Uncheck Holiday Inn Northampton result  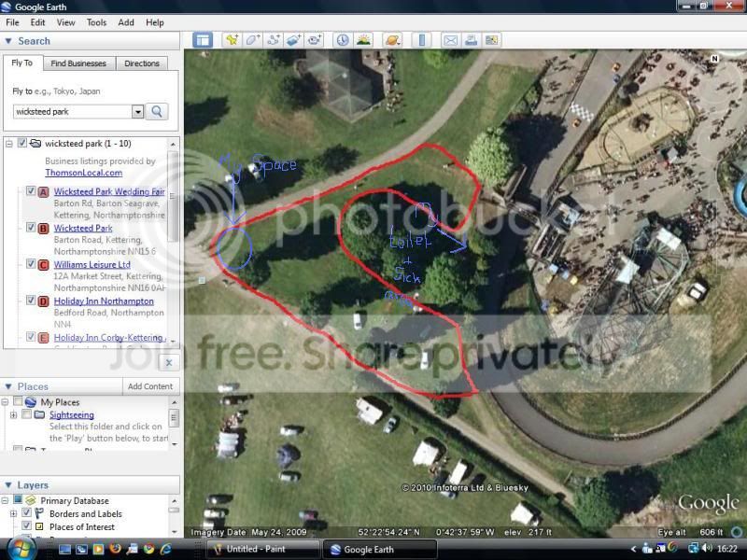31,300
